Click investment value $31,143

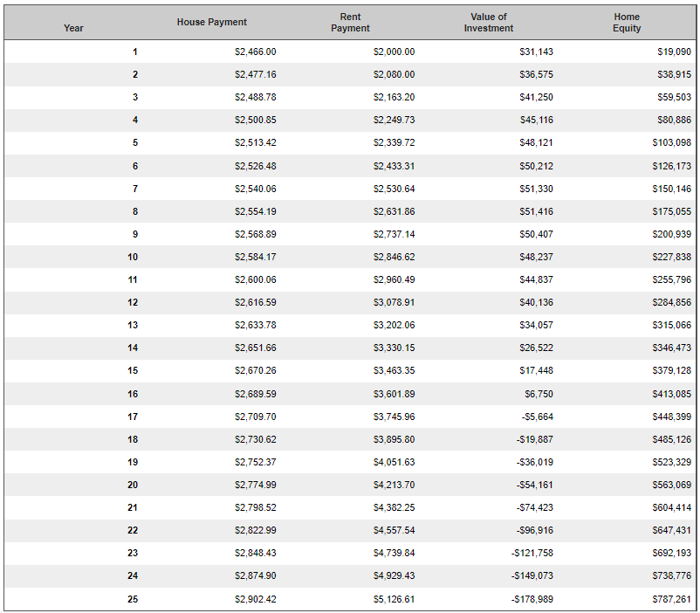click(x=536, y=52)
